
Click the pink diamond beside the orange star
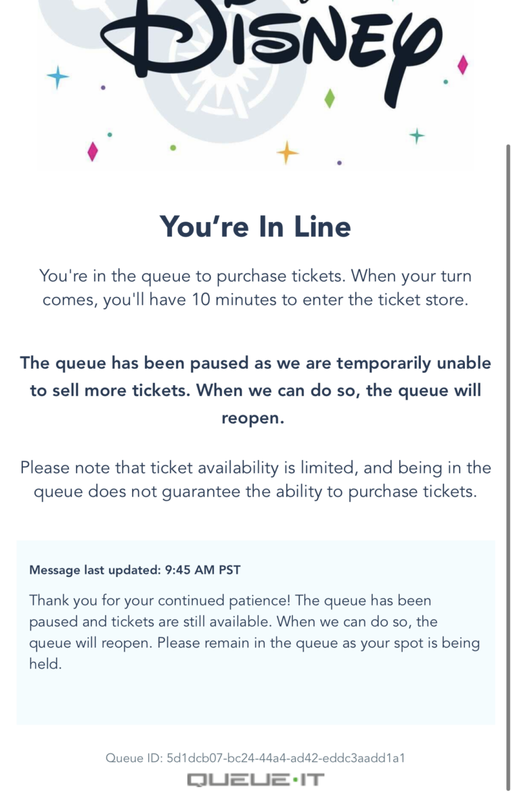point(93,152)
